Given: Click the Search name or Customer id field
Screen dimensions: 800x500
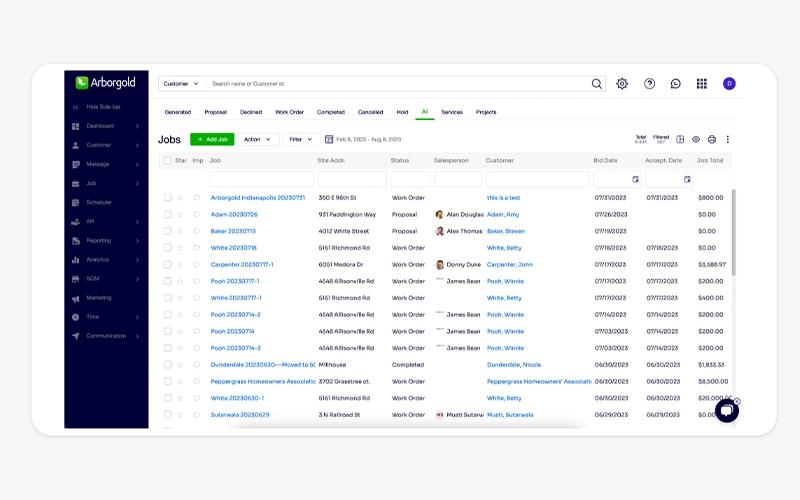Looking at the screenshot, I should [x=398, y=84].
